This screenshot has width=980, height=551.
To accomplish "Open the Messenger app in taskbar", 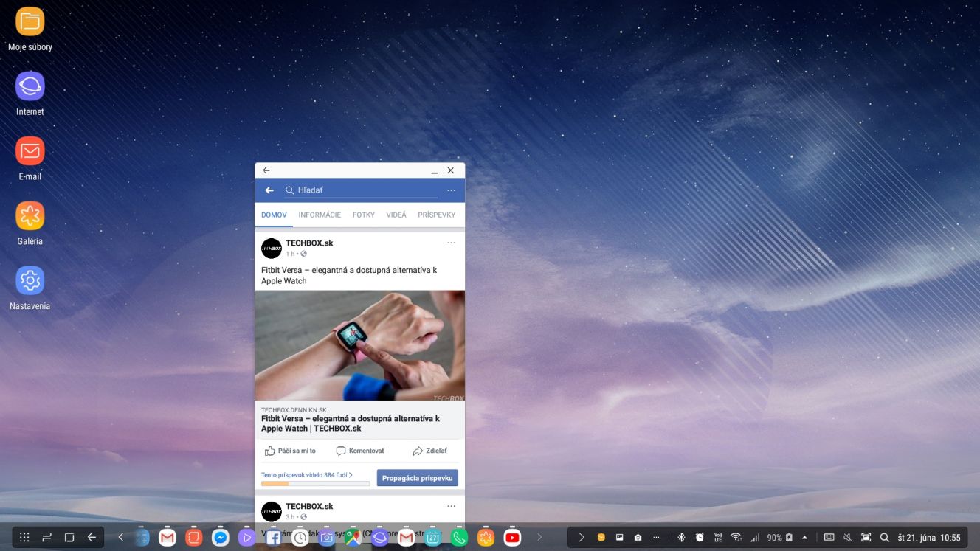I will 220,538.
